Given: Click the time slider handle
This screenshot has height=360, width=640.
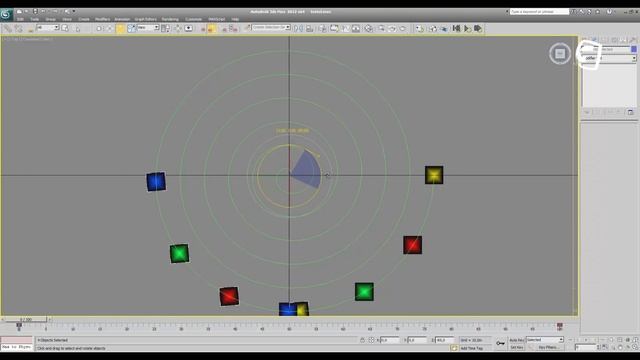Looking at the screenshot, I should click(x=26, y=320).
